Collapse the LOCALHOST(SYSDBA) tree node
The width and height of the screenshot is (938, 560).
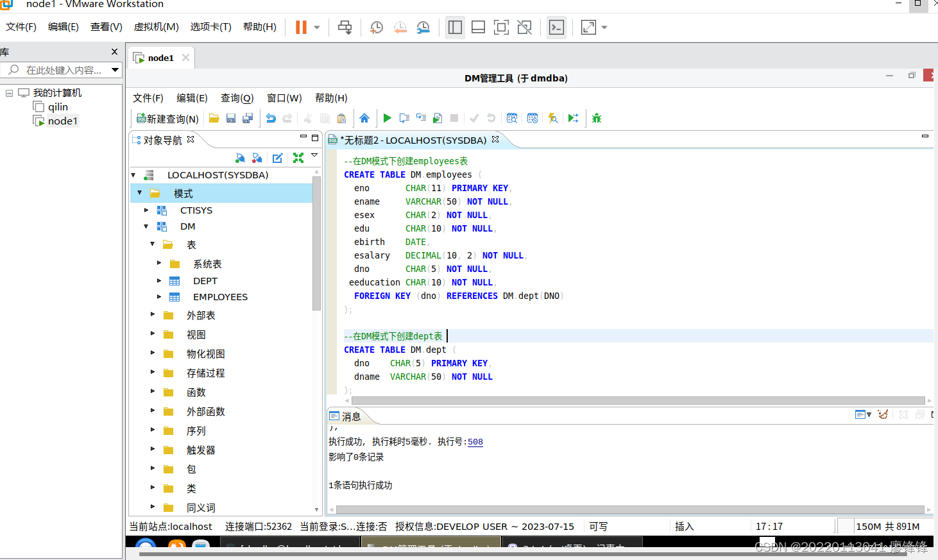tap(133, 175)
